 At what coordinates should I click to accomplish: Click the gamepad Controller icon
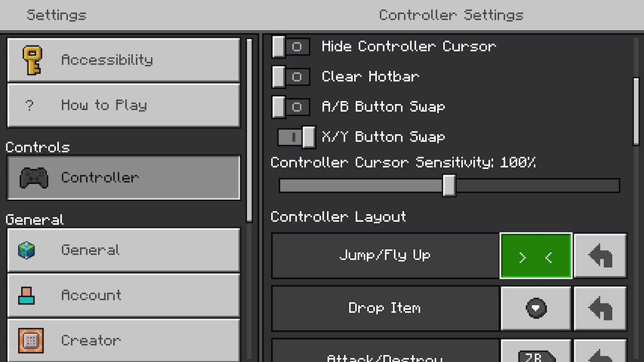(x=33, y=177)
